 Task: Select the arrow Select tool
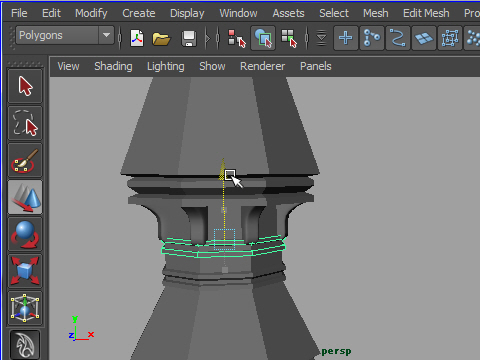click(25, 86)
